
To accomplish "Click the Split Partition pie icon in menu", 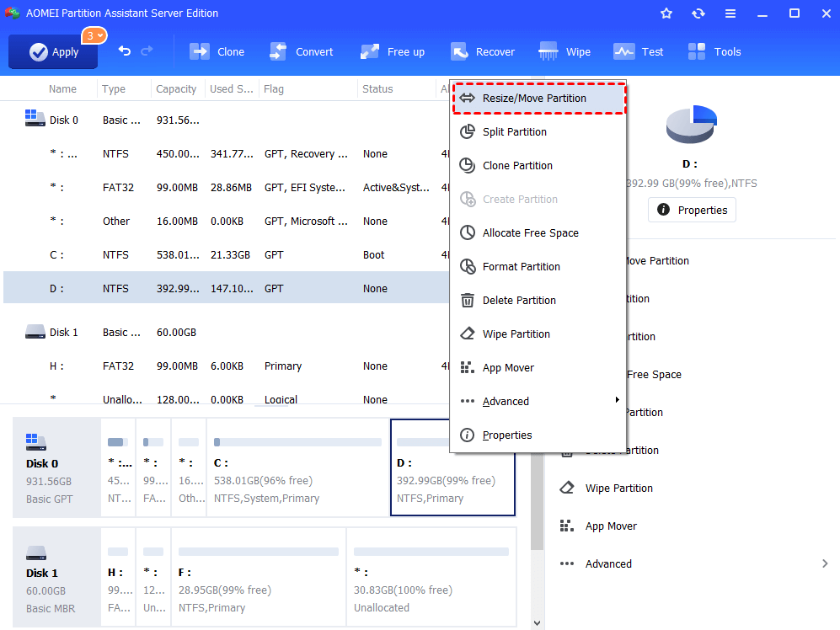I will [x=467, y=131].
